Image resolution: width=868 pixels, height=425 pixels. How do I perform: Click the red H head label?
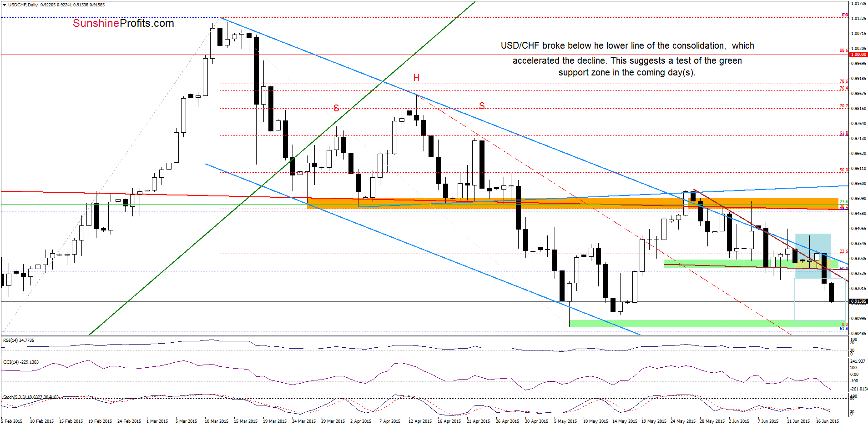(x=416, y=78)
